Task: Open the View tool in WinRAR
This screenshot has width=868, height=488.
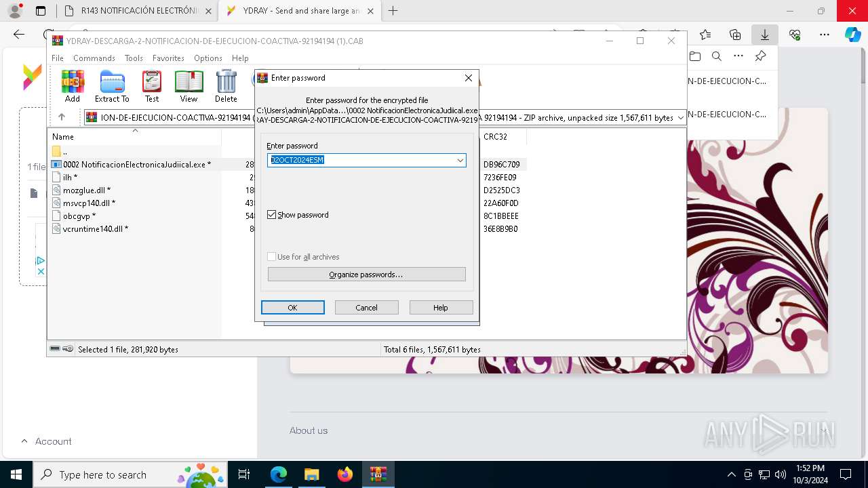Action: pyautogui.click(x=189, y=86)
